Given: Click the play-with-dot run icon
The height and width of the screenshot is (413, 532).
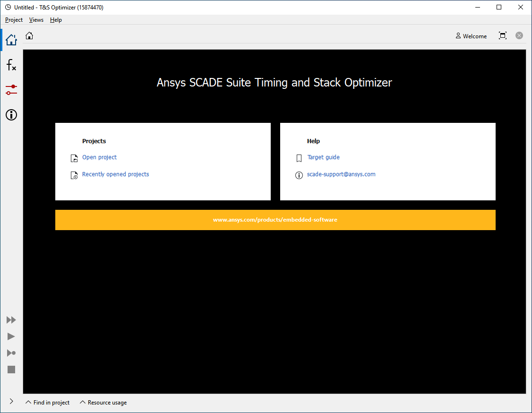Looking at the screenshot, I should (11, 353).
